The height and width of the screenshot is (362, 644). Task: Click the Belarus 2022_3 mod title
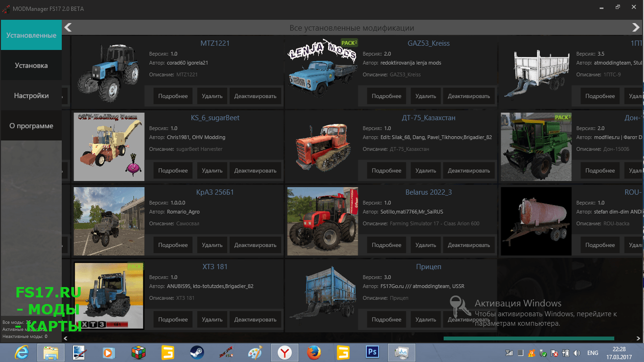[429, 192]
